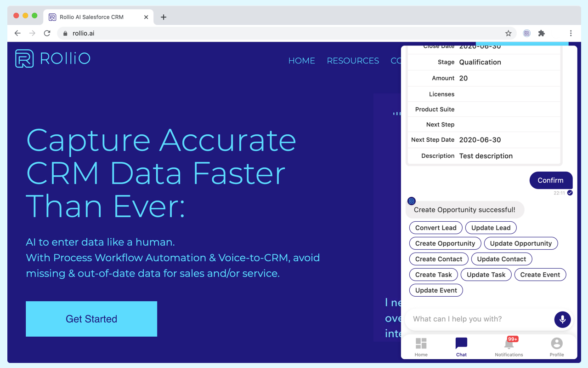Choose the Update Event quick action
This screenshot has width=588, height=368.
coord(436,290)
